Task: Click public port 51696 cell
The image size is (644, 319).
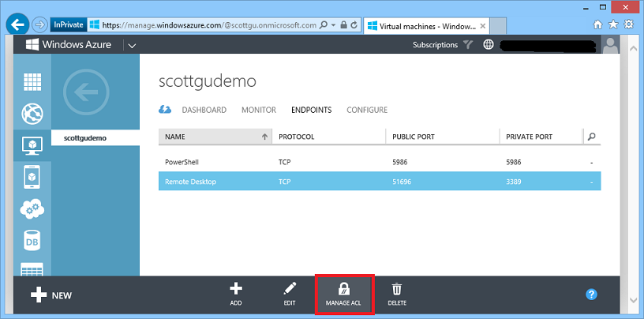Action: point(402,182)
